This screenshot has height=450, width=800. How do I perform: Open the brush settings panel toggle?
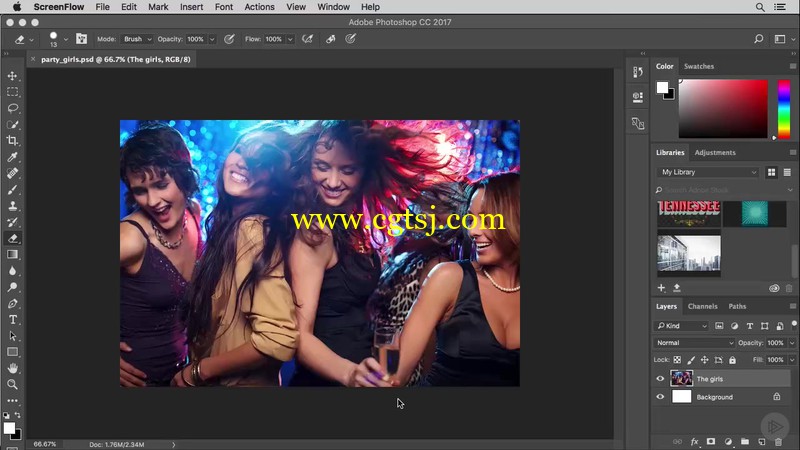[x=82, y=39]
